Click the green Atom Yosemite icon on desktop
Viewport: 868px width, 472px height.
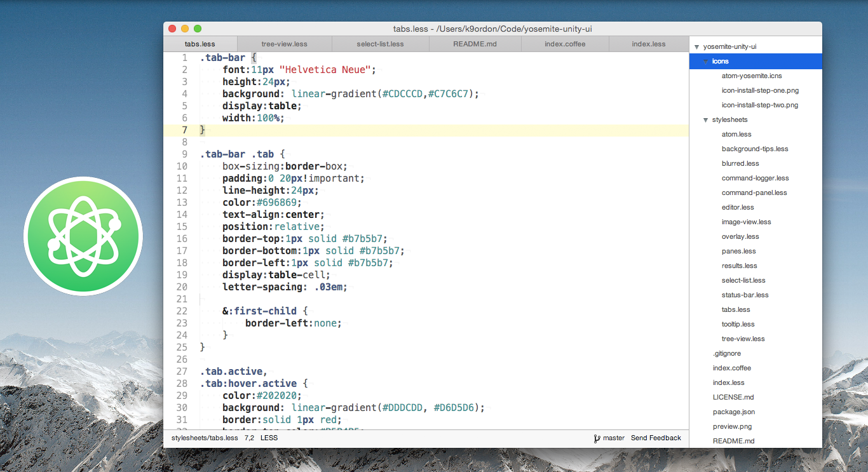point(83,236)
